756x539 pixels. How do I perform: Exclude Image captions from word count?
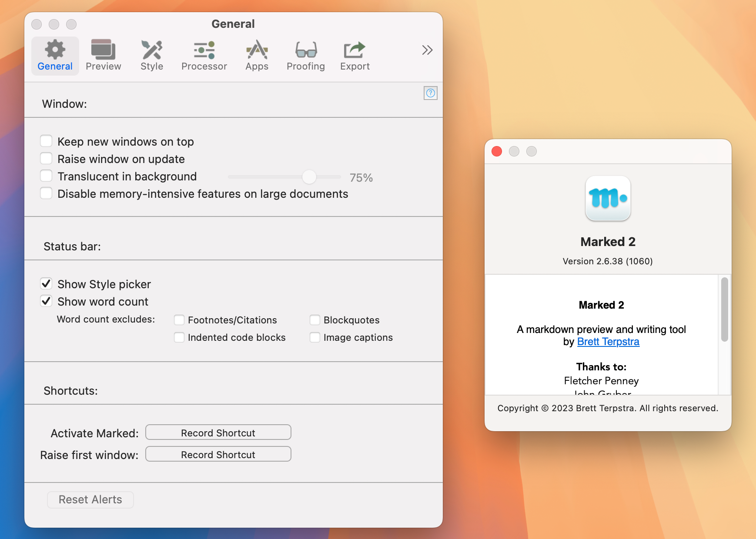click(315, 337)
